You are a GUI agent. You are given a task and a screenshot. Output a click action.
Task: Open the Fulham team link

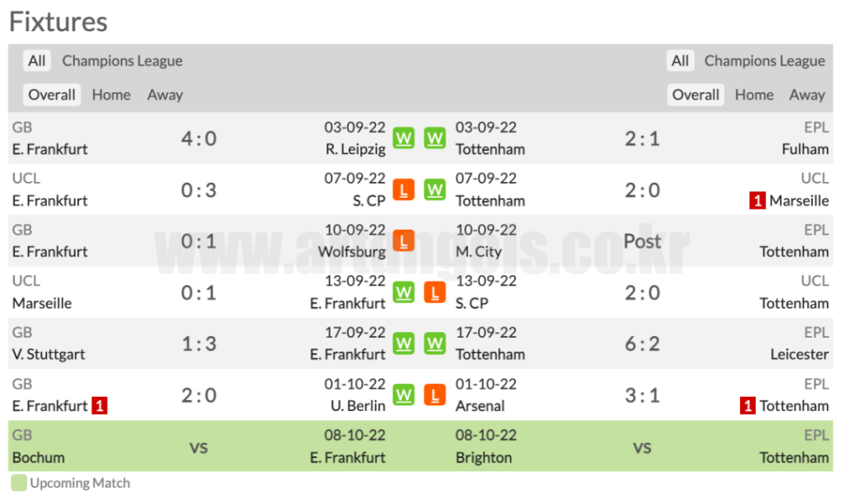coord(804,149)
